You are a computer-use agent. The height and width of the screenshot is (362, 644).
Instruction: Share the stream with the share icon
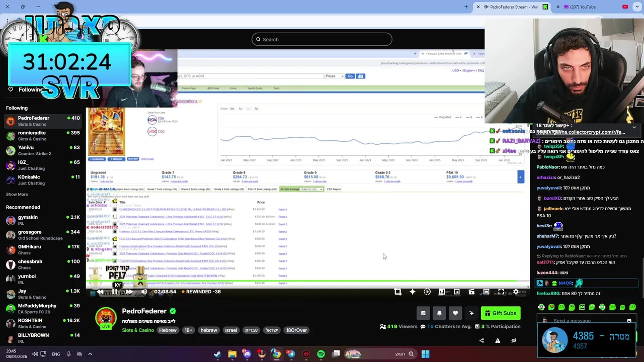481,340
